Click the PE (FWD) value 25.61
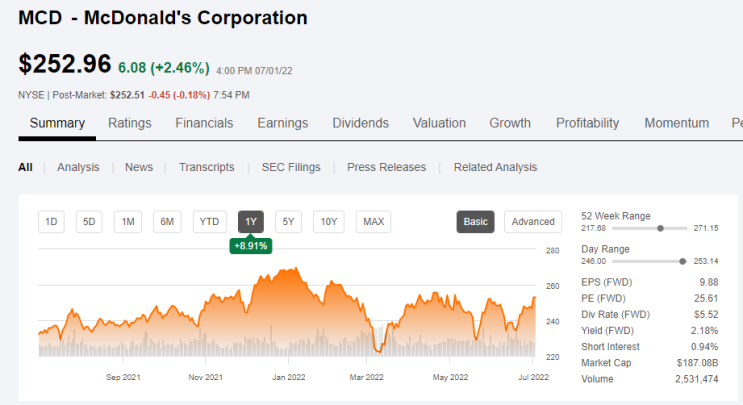 point(706,298)
